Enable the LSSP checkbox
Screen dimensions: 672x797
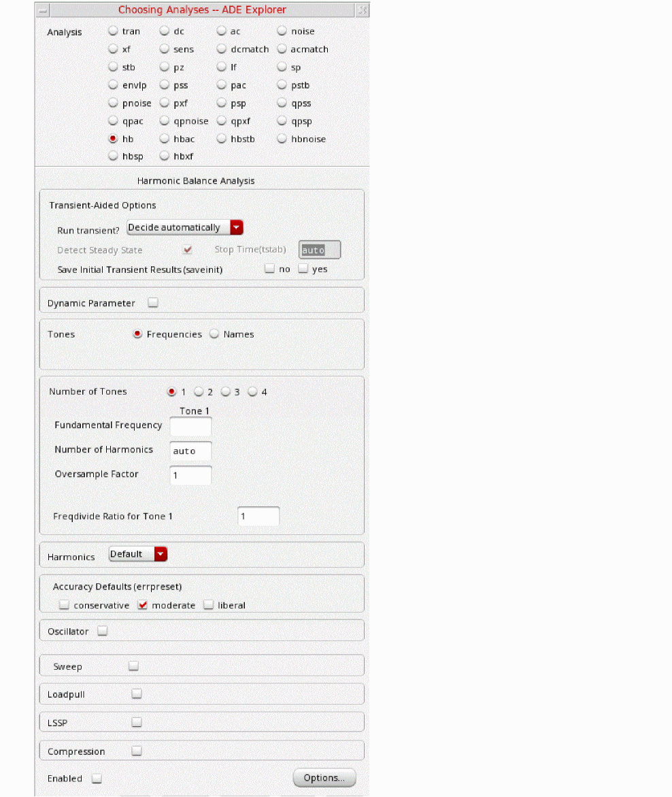point(137,722)
